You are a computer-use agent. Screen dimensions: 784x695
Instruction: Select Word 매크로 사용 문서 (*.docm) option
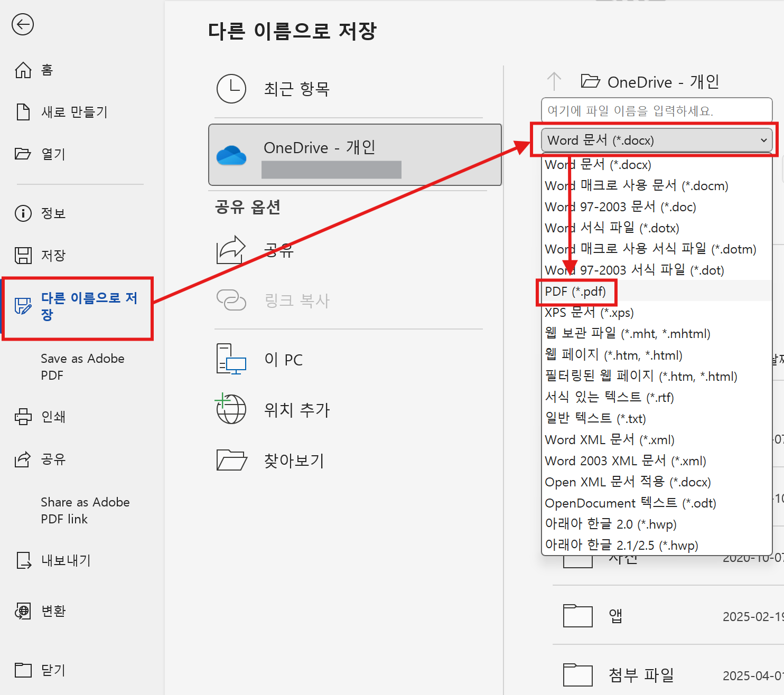(657, 185)
